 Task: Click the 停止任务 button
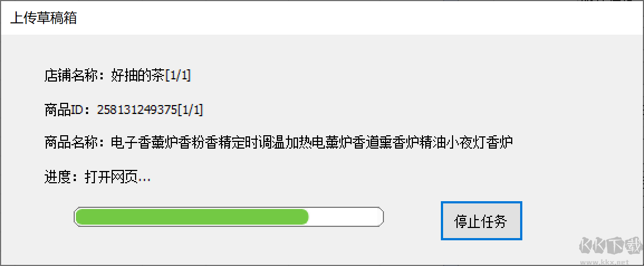click(x=482, y=221)
